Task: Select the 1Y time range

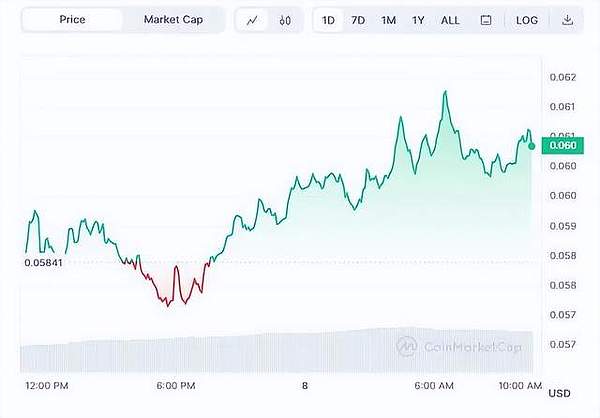Action: click(x=418, y=20)
